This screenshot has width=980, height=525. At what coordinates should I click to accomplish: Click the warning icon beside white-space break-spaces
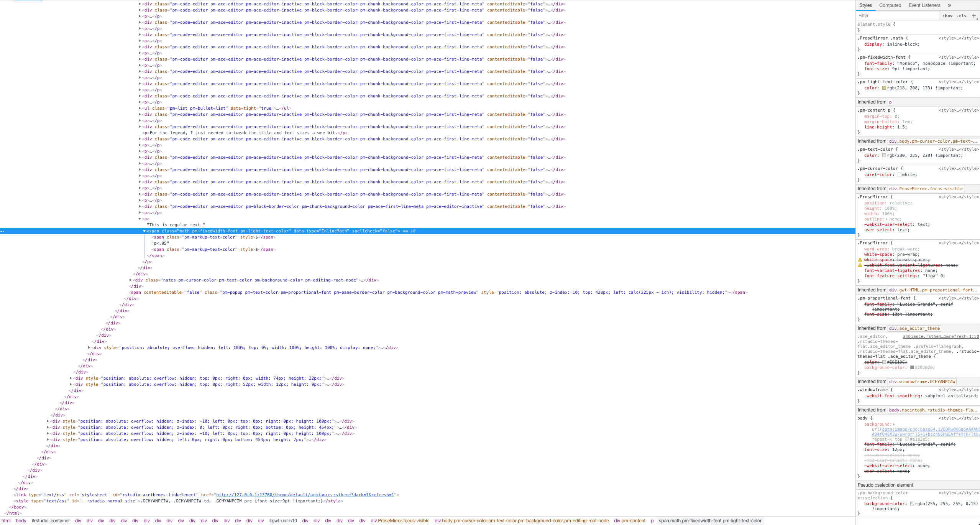click(x=860, y=260)
